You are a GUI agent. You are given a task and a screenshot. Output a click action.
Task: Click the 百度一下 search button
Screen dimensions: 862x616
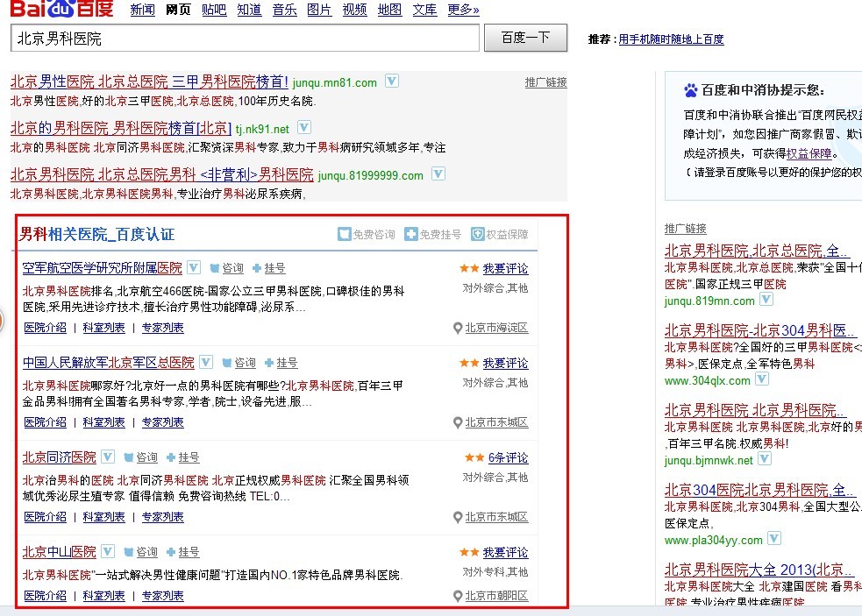[525, 38]
